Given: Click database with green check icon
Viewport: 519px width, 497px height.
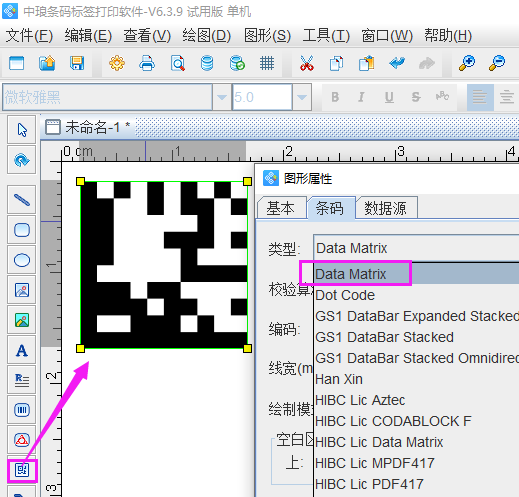Looking at the screenshot, I should click(x=237, y=63).
